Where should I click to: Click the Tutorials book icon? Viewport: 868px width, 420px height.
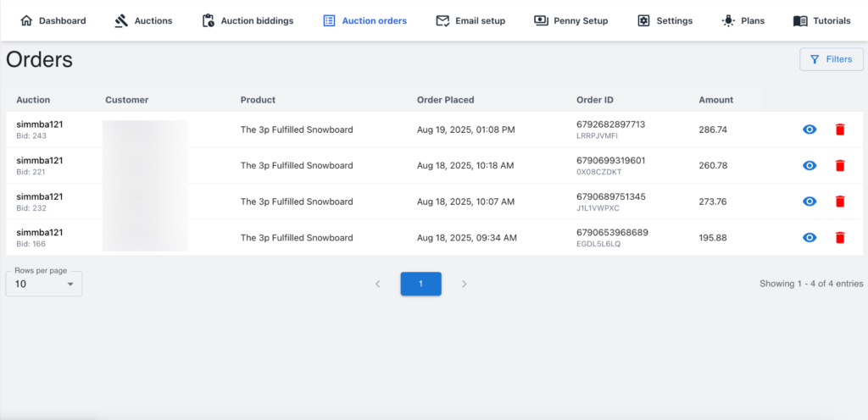(x=799, y=20)
